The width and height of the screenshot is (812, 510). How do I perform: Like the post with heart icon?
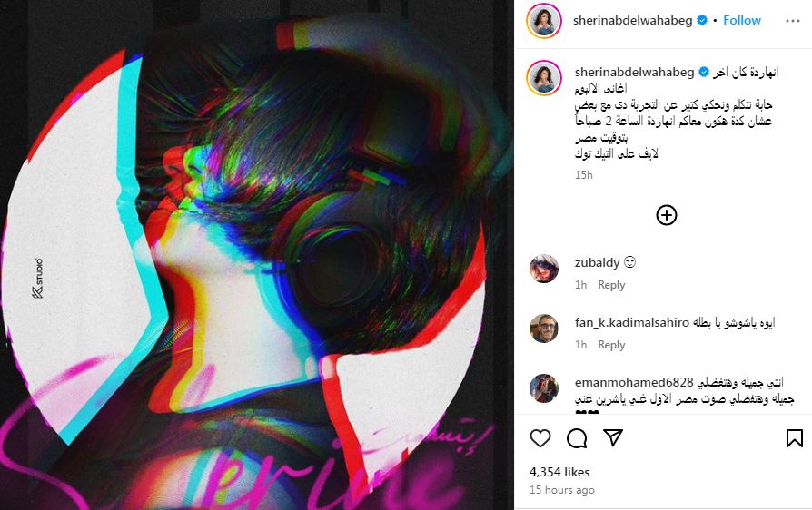tap(540, 438)
